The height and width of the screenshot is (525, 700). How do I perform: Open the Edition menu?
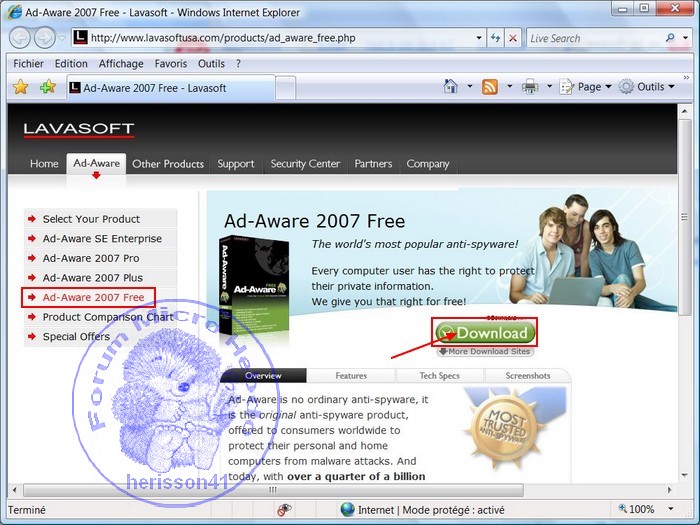pos(71,64)
